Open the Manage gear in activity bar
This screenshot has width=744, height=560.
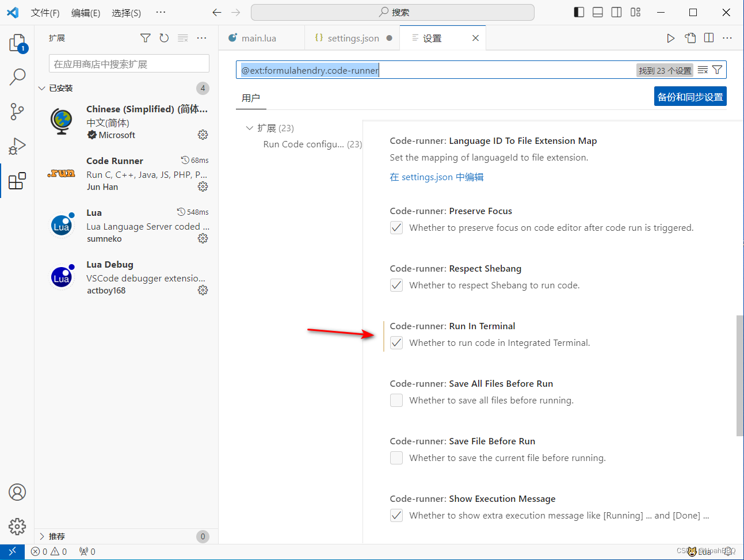tap(17, 526)
